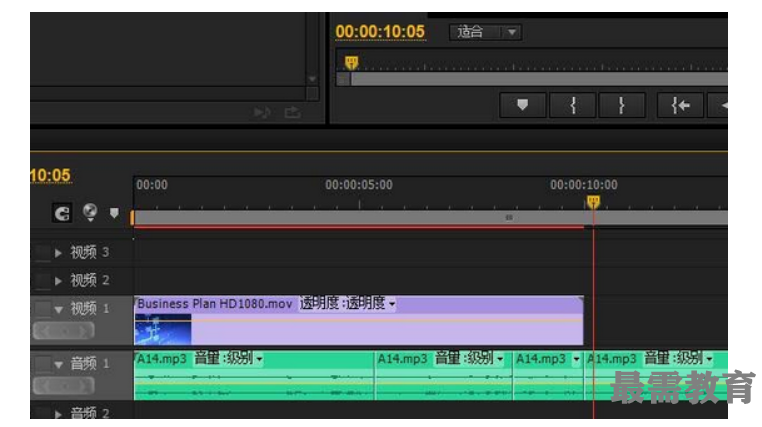Click the timeline playhead marker
Image resolution: width=762 pixels, height=427 pixels.
(x=593, y=201)
